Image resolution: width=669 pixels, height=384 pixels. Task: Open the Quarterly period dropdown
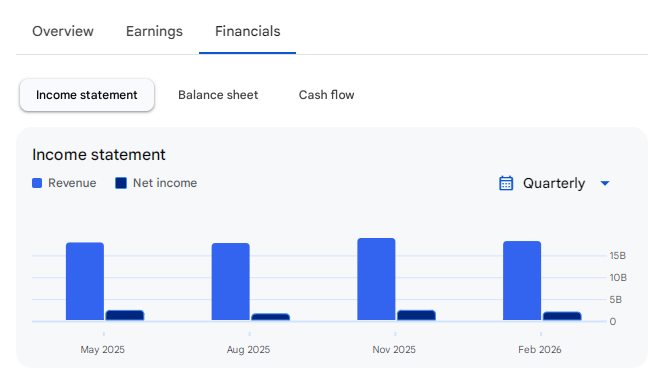point(554,183)
